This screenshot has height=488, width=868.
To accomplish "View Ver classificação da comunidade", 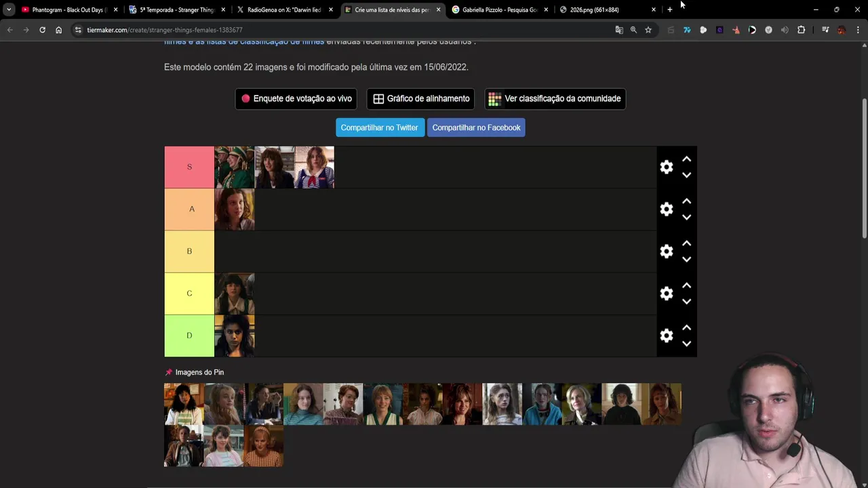I will point(555,98).
